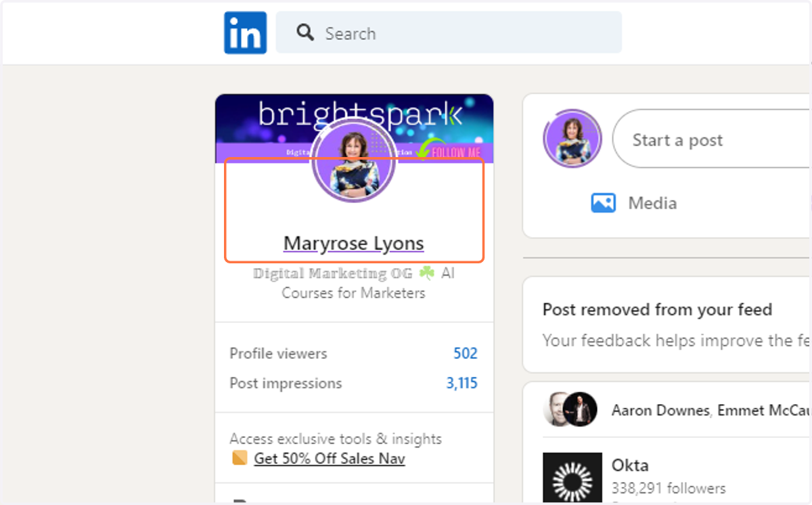Image resolution: width=812 pixels, height=505 pixels.
Task: Open Maryrose Lyons profile name link
Action: pyautogui.click(x=354, y=243)
